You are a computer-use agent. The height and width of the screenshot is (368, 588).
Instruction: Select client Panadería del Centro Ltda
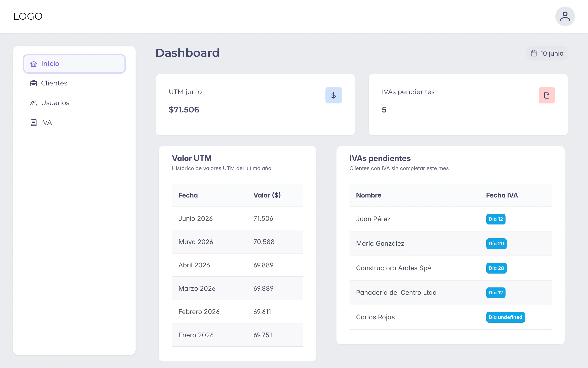tap(396, 293)
